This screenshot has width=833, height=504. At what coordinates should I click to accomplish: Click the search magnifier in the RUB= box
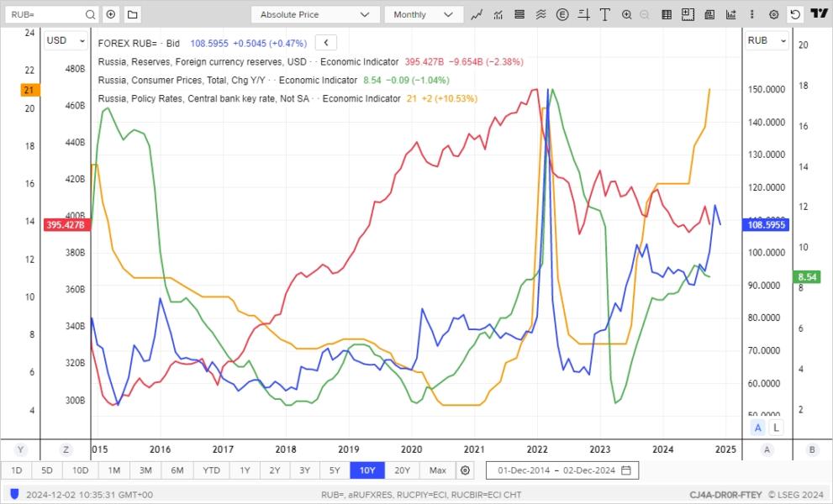point(90,14)
